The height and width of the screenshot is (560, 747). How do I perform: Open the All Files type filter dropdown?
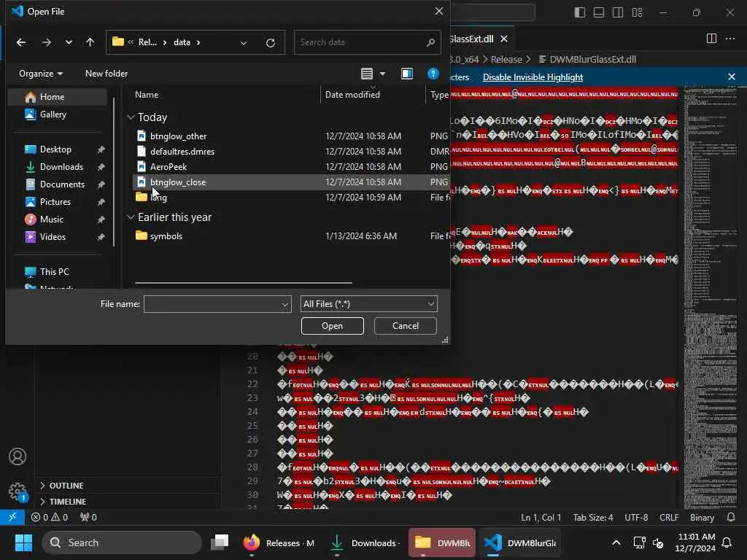click(x=368, y=304)
